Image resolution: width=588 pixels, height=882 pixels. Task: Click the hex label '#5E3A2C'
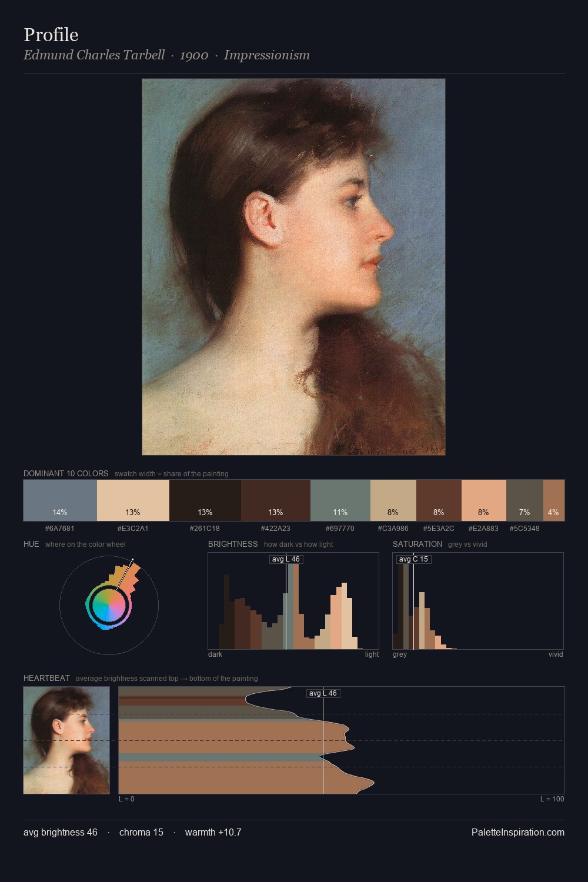pyautogui.click(x=439, y=529)
